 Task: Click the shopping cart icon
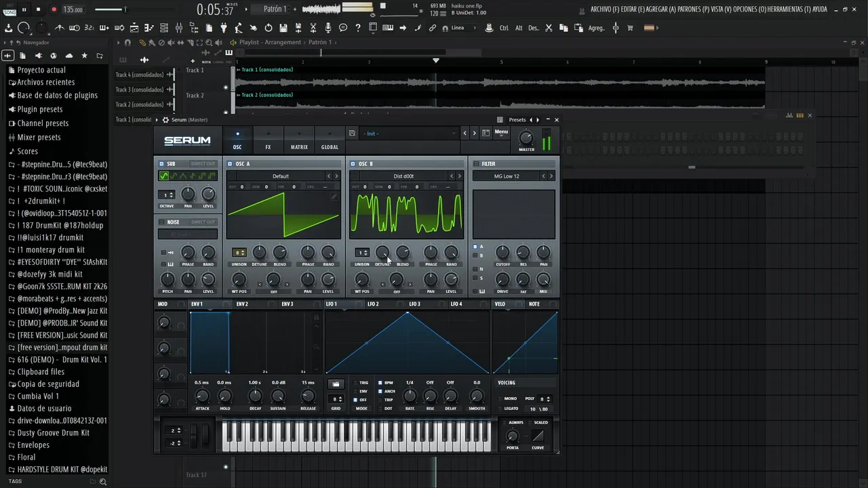coord(630,28)
